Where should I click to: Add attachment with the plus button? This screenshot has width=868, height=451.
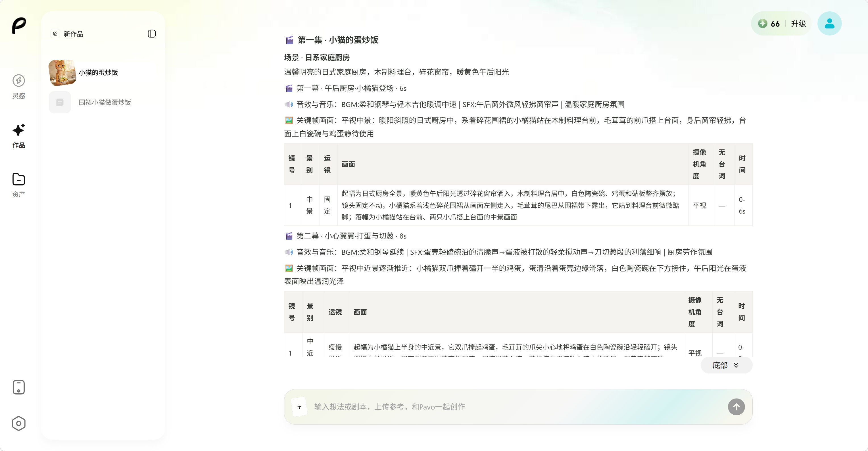[299, 406]
